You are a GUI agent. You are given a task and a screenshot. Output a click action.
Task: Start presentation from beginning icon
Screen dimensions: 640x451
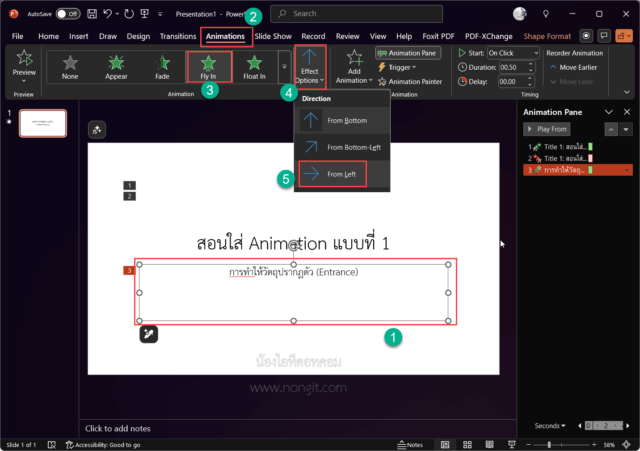click(144, 14)
